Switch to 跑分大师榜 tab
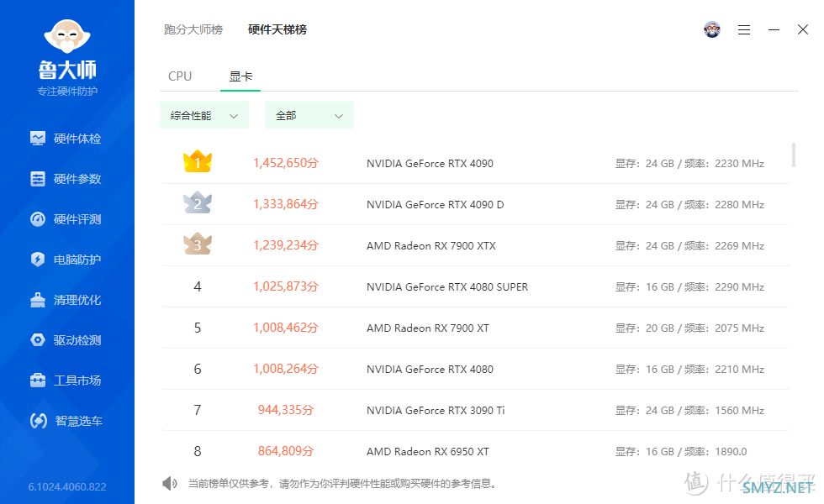The image size is (824, 504). [x=193, y=29]
